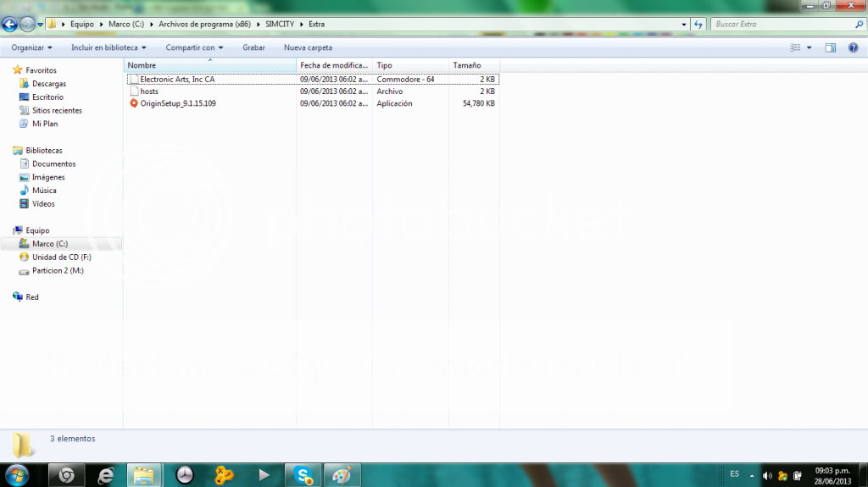Click the Buscar Extra search field

(780, 25)
